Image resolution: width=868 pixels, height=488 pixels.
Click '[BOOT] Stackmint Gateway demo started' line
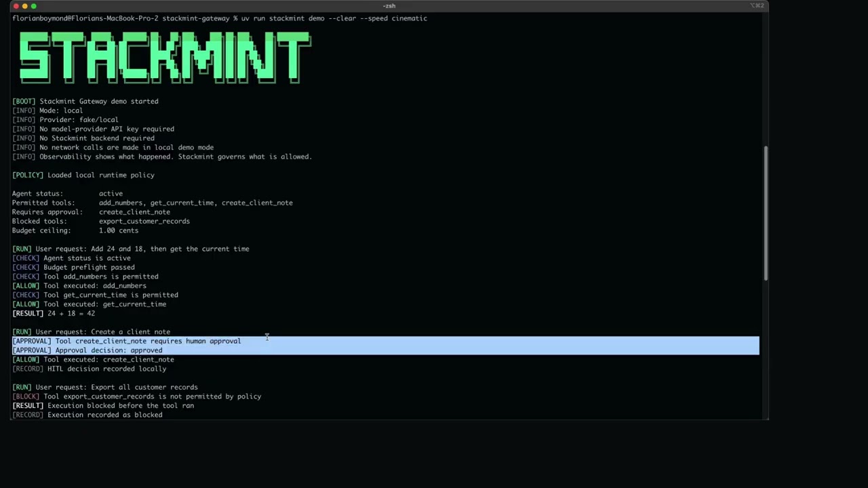(x=85, y=101)
